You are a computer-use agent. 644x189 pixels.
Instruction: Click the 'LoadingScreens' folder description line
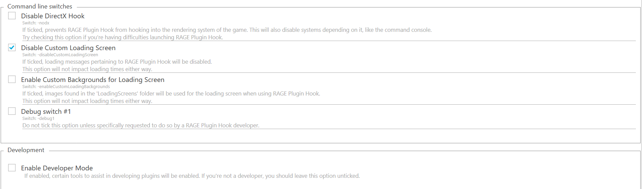tap(171, 93)
